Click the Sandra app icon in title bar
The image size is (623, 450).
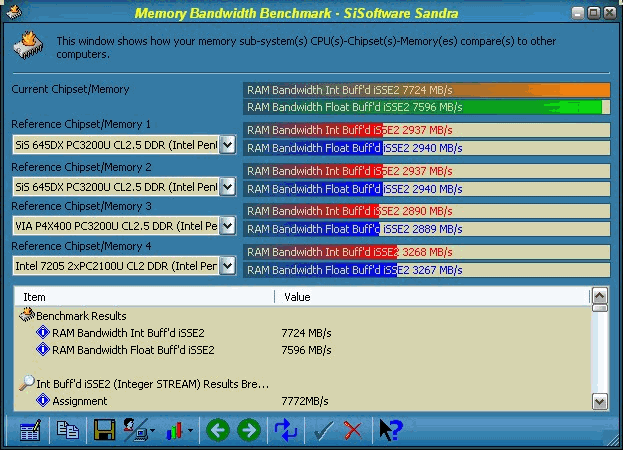tap(14, 12)
